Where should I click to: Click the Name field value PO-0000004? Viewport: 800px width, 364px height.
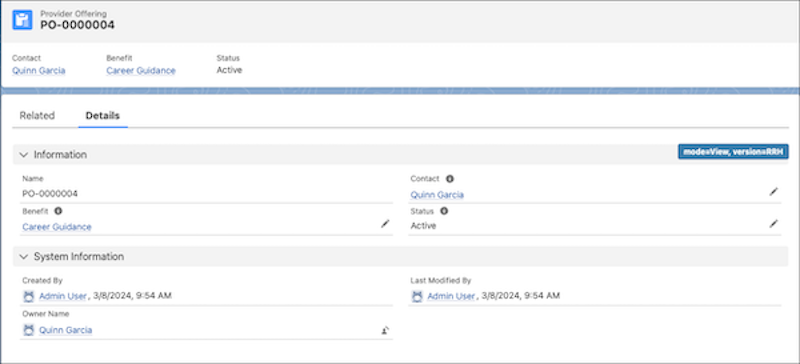point(50,193)
